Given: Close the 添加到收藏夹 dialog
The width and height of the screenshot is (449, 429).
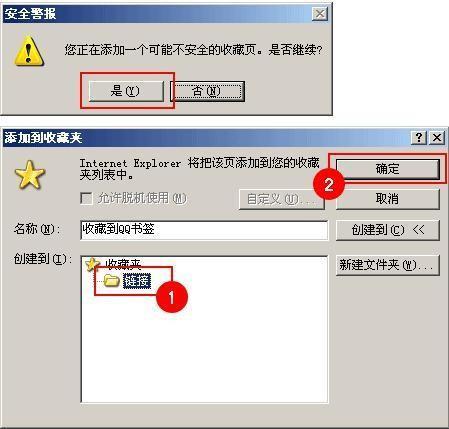Looking at the screenshot, I should click(x=437, y=137).
